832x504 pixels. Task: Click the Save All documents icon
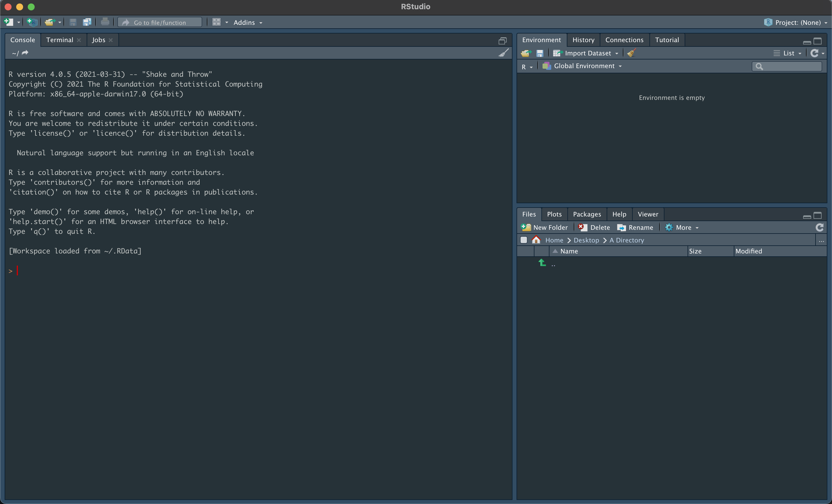[x=87, y=22]
